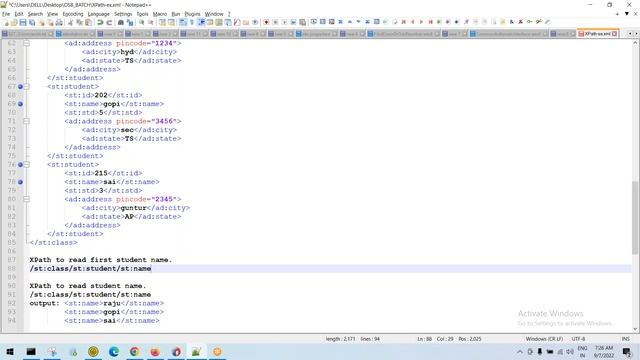Viewport: 640px width, 360px height.
Task: Collapse the st:student block at line 76
Action: [x=27, y=164]
